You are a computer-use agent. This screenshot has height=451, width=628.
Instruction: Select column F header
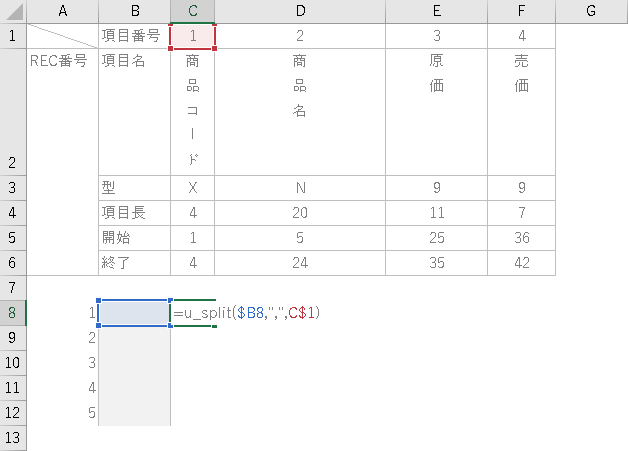521,11
